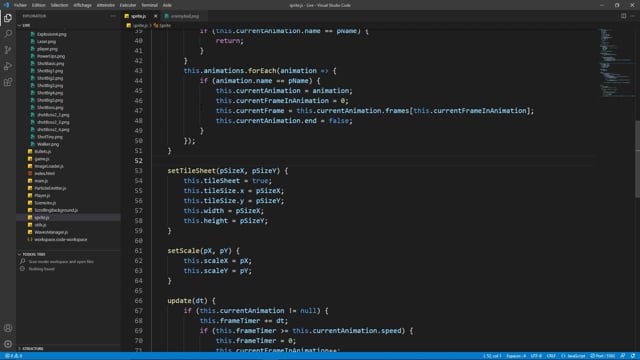Open the editor More Actions ellipsis
Screen dimensions: 640x360
point(633,16)
